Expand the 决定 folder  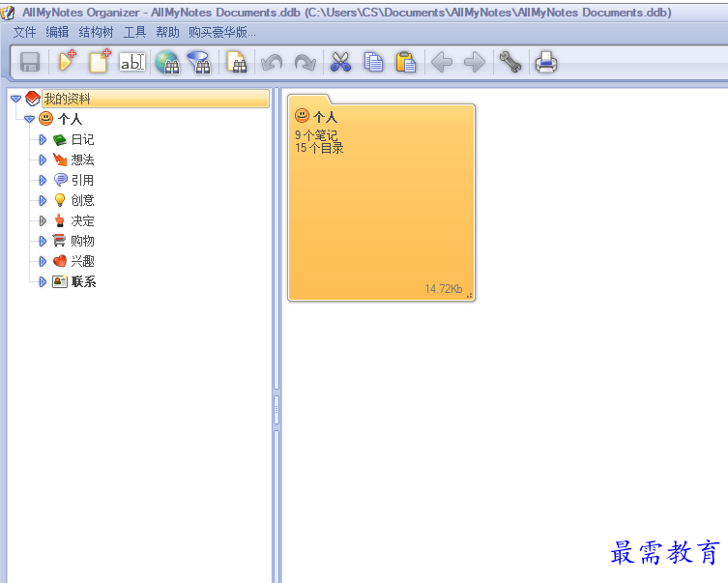(x=43, y=220)
